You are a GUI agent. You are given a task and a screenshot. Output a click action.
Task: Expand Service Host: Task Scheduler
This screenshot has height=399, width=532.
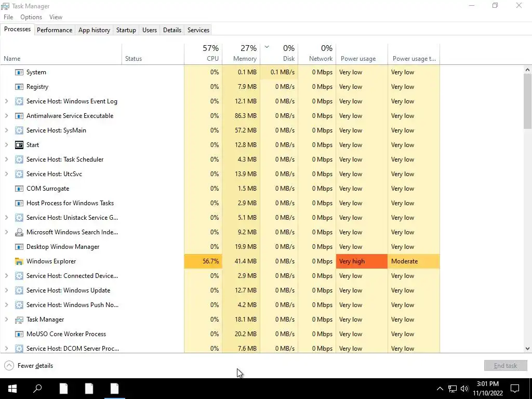[x=6, y=159]
